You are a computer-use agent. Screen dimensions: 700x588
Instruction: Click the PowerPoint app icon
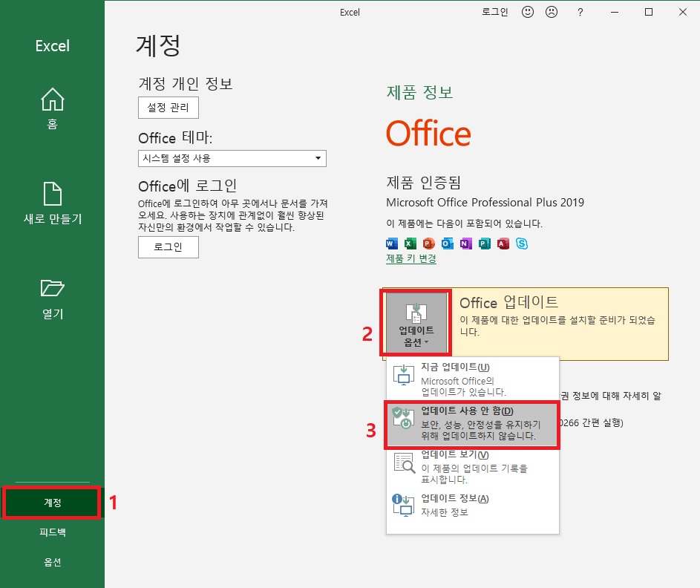coord(428,244)
